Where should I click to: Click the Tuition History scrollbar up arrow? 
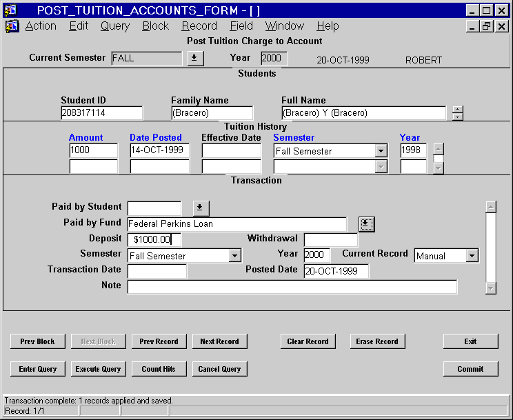pos(439,149)
